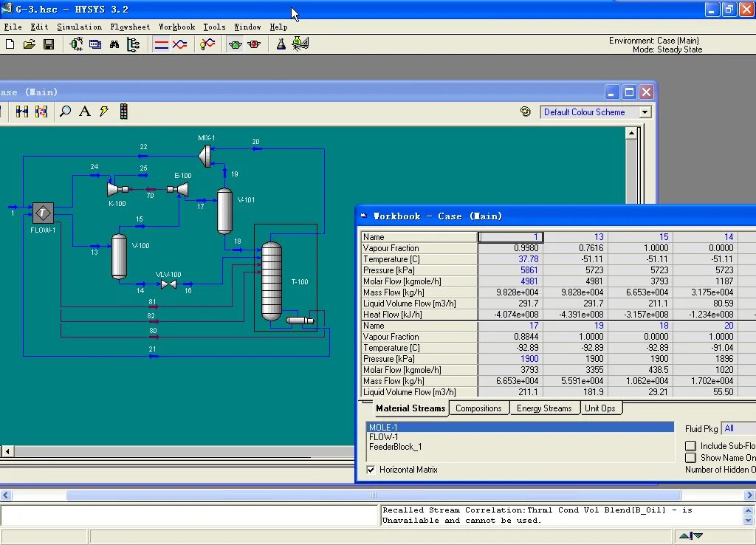756x545 pixels.
Task: Select the FLOW-1 block on PFD
Action: [43, 213]
